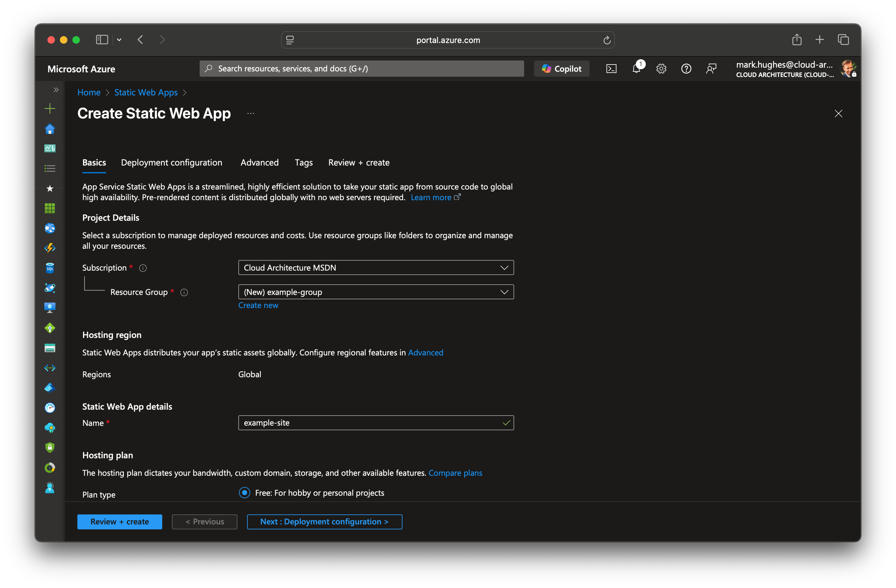Open portal Settings gear icon

(661, 69)
